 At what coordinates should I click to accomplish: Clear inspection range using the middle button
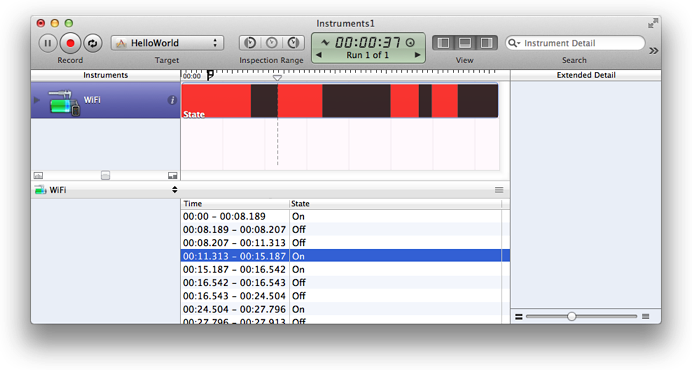pos(271,43)
